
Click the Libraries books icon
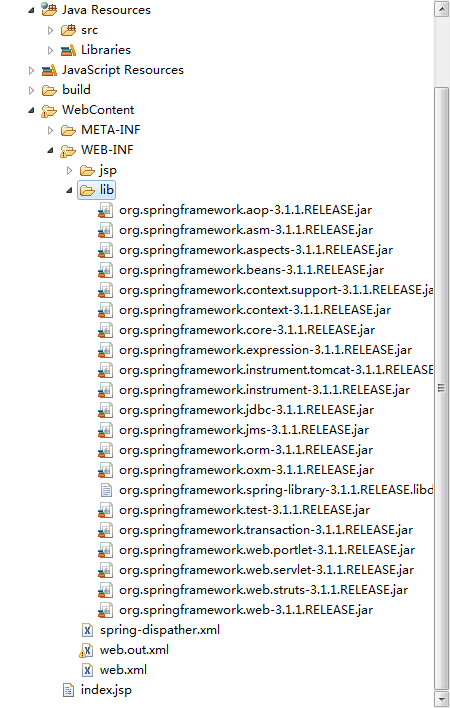[68, 50]
